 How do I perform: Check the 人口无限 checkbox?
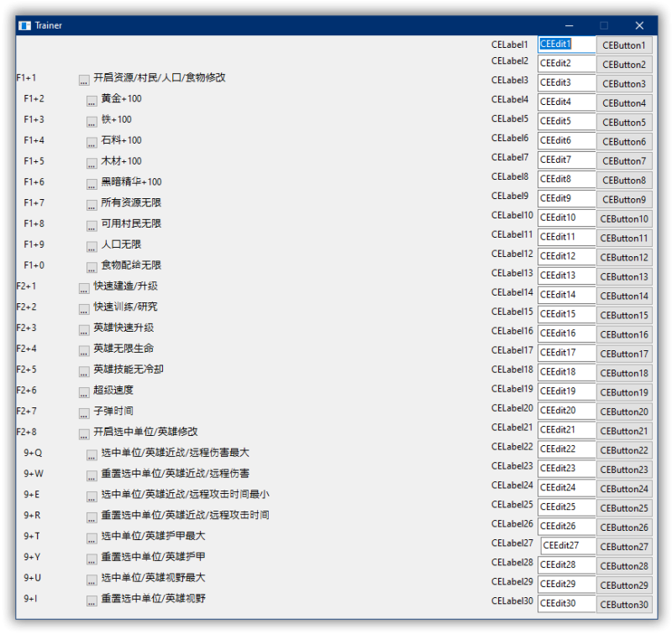[x=92, y=247]
